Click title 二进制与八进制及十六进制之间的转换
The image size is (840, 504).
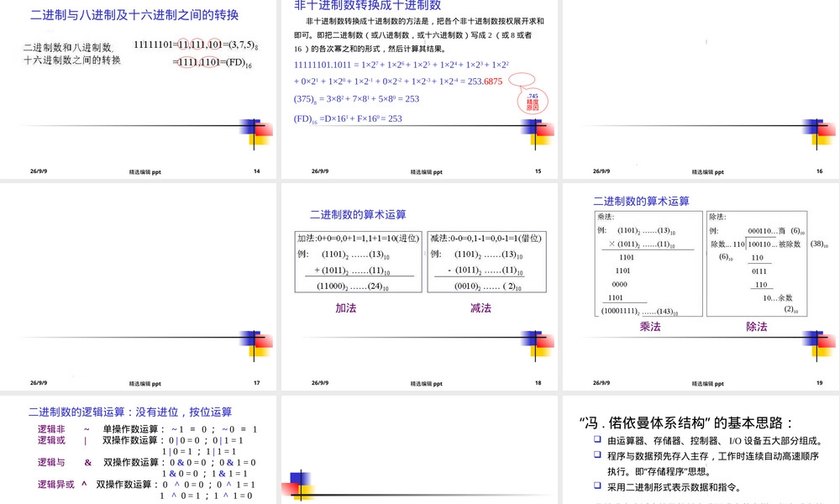tap(134, 15)
